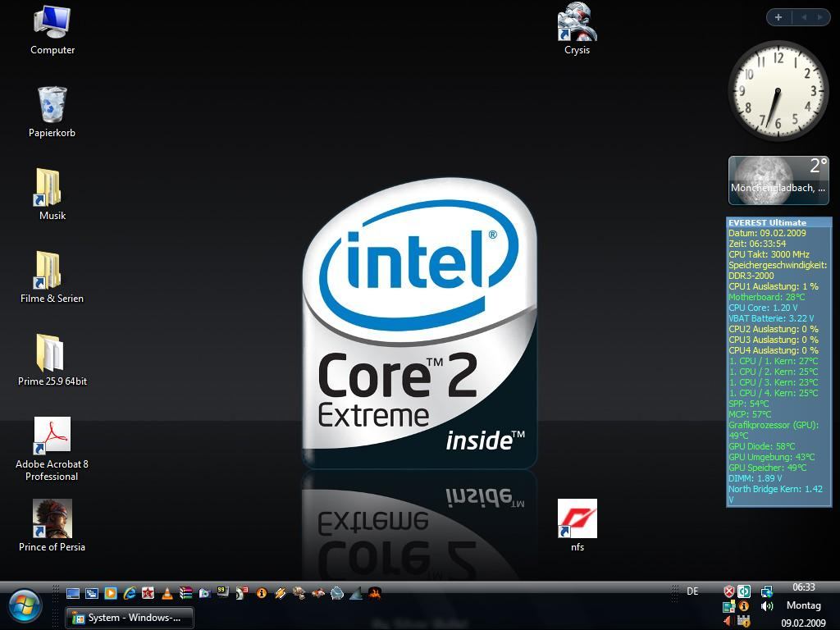Launch Fraps yellow 99 icon
Viewport: 840px width, 630px height.
click(223, 592)
